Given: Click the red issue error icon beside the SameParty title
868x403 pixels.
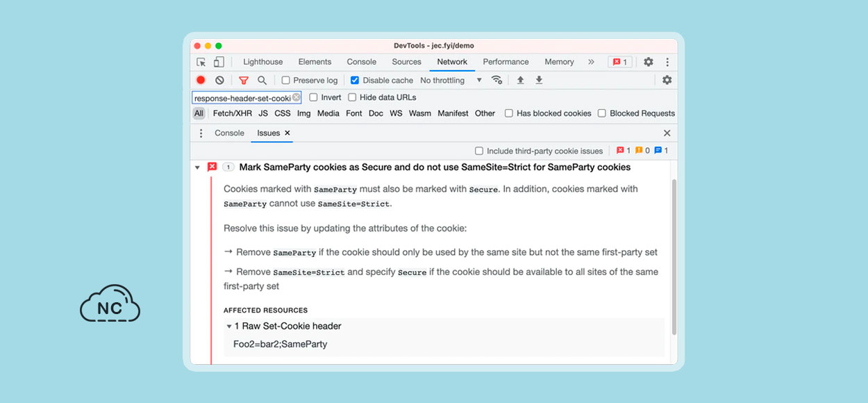Looking at the screenshot, I should pos(212,167).
